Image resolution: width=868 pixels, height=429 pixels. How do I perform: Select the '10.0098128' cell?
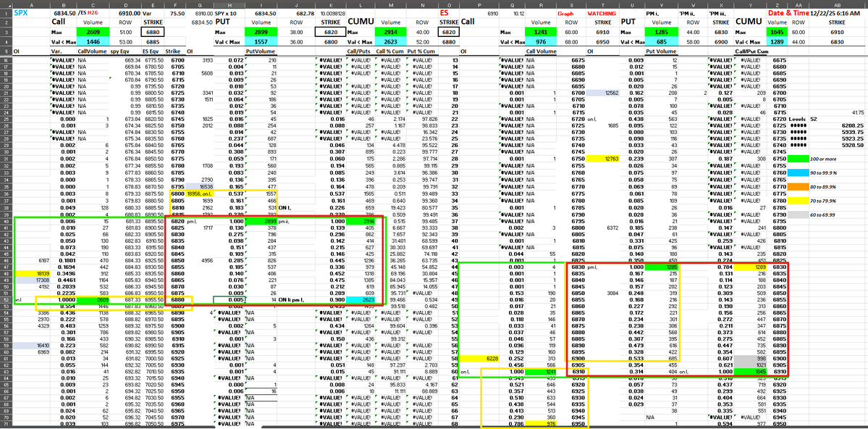click(x=331, y=12)
